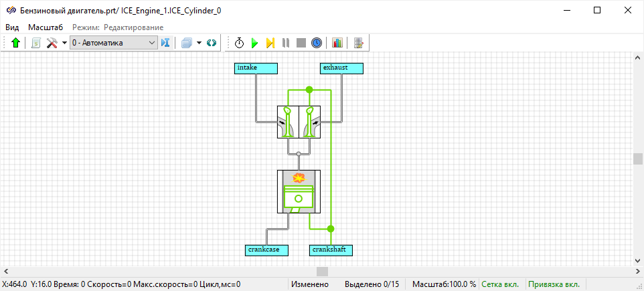Click the green up arrow icon
644x291 pixels.
(16, 43)
